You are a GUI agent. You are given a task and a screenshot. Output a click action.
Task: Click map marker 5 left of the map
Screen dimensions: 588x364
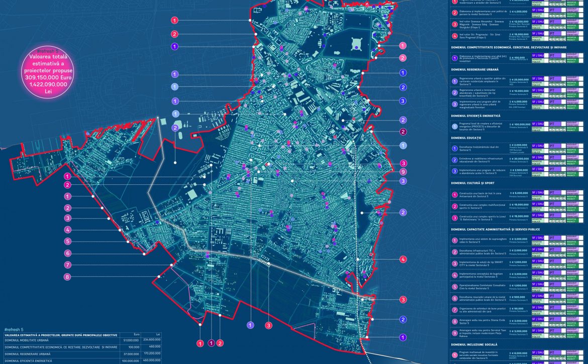pos(67,241)
